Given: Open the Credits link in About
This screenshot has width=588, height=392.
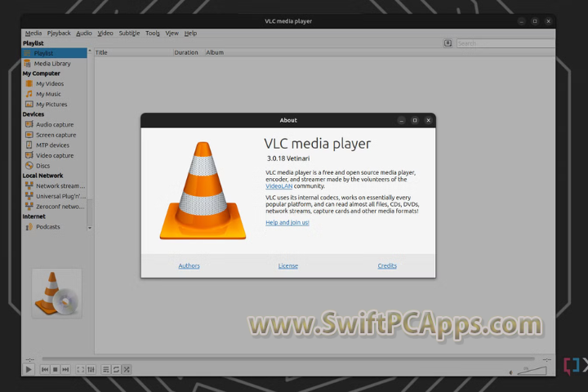Looking at the screenshot, I should pos(387,266).
